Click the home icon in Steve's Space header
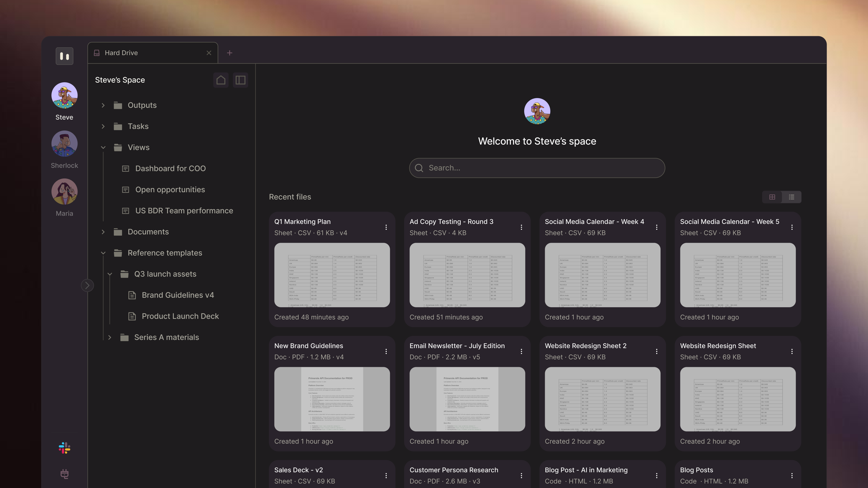 221,80
